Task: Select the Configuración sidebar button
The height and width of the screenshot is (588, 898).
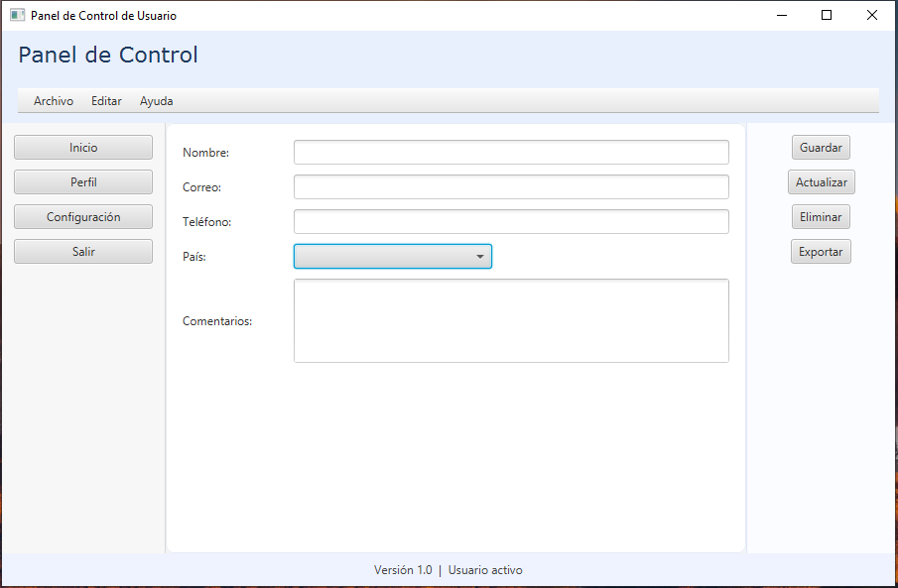Action: coord(83,217)
